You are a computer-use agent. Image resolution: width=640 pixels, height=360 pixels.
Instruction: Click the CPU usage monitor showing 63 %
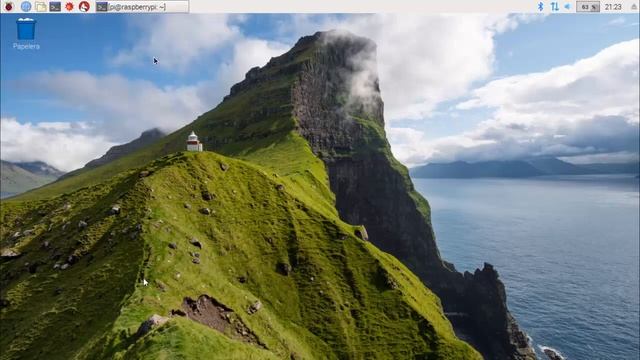coord(588,7)
